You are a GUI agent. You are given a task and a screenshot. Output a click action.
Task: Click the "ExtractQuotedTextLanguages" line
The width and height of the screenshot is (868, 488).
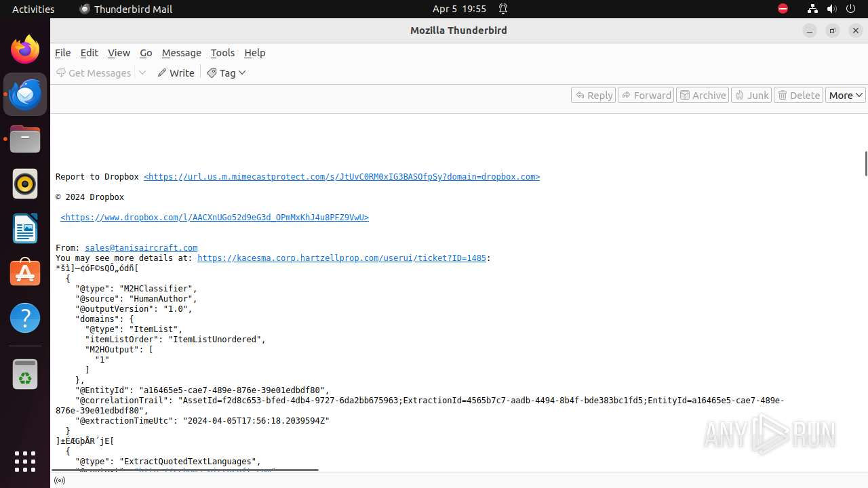coord(168,462)
